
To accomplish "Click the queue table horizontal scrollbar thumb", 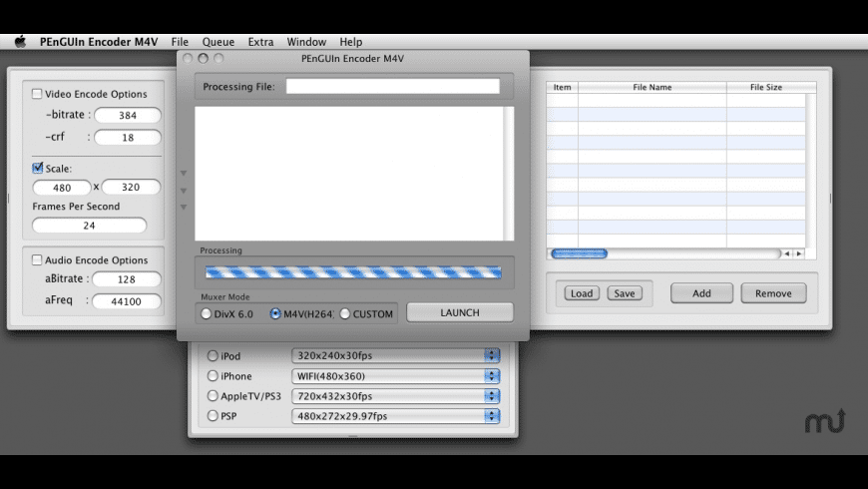I will (x=579, y=253).
